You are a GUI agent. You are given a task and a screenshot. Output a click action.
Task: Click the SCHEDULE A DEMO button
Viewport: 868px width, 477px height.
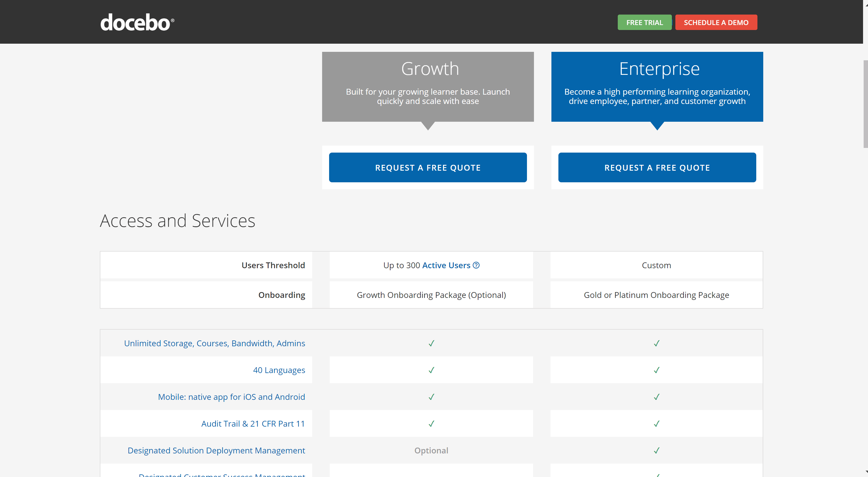716,22
